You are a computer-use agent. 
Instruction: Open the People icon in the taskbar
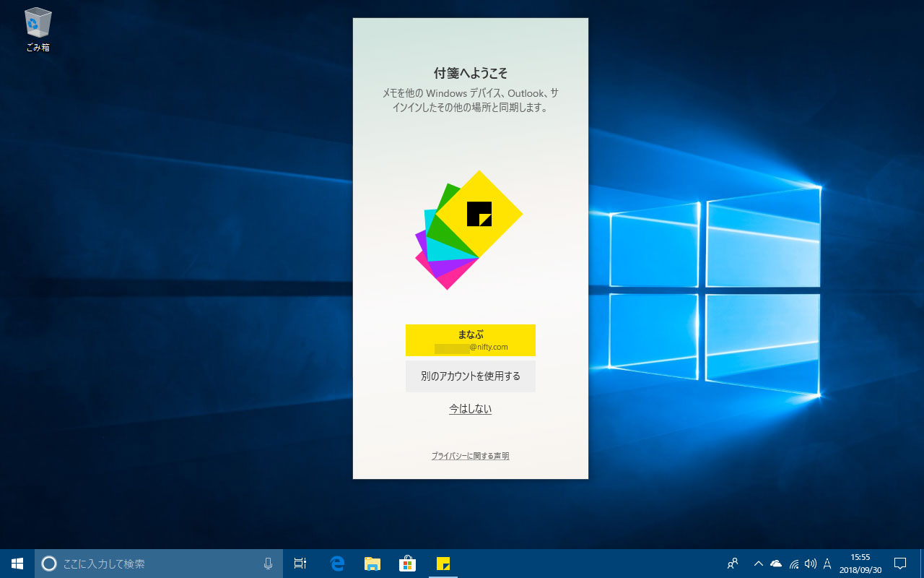[x=733, y=564]
